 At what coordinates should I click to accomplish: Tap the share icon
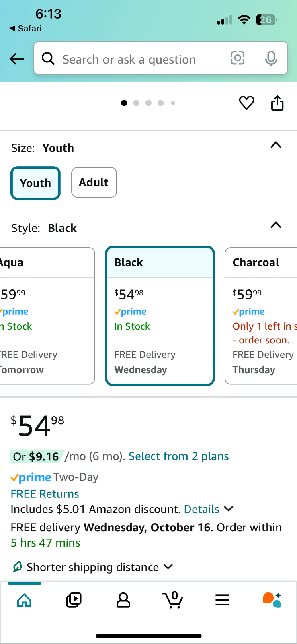(277, 103)
